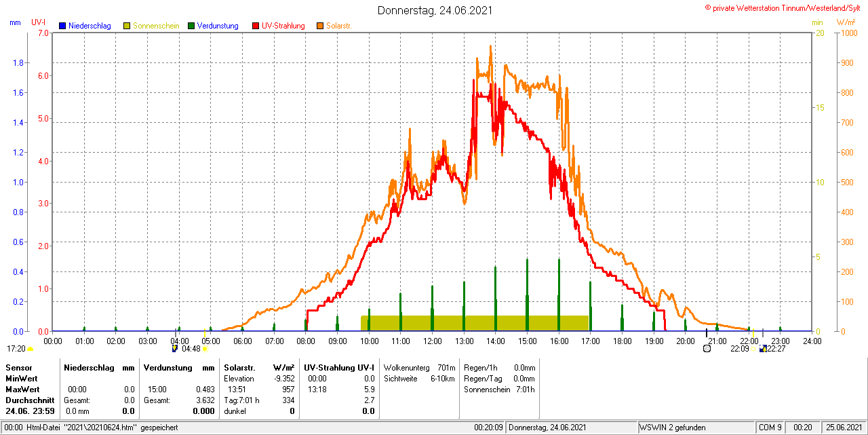
Task: Click the Verdunstung column header in table
Action: 169,367
